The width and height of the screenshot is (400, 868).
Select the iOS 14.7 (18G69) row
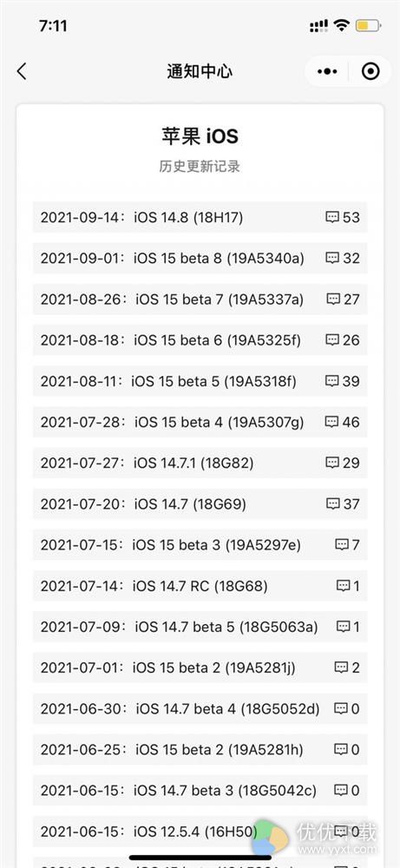(x=200, y=503)
